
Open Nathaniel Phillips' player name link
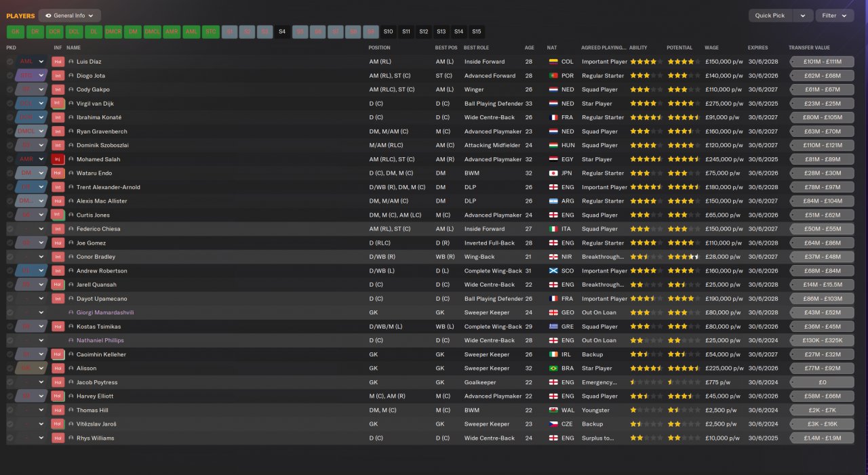pyautogui.click(x=100, y=341)
